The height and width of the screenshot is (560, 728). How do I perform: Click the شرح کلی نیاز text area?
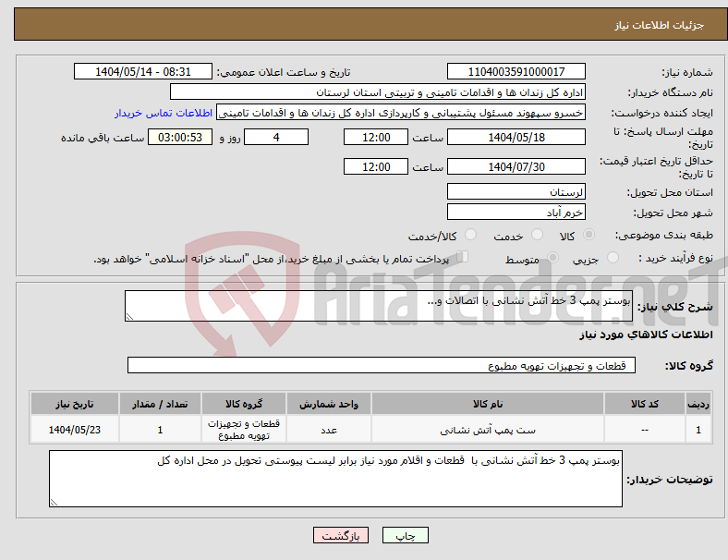(x=379, y=306)
